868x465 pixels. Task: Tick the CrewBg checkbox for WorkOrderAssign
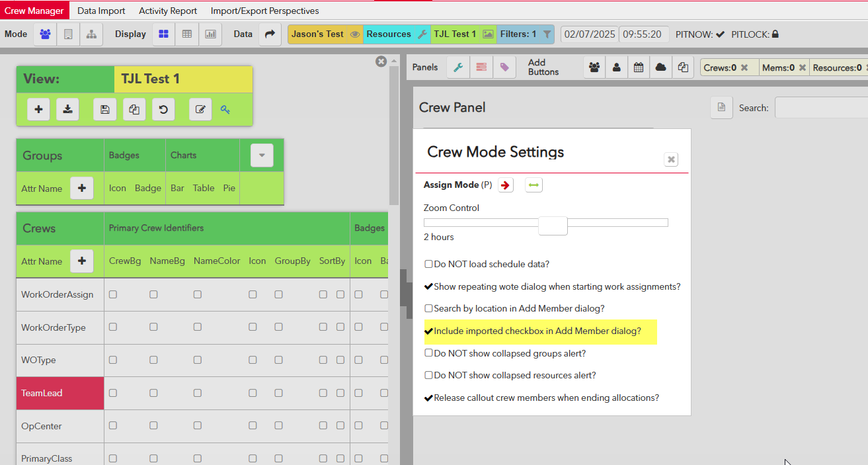coord(113,295)
